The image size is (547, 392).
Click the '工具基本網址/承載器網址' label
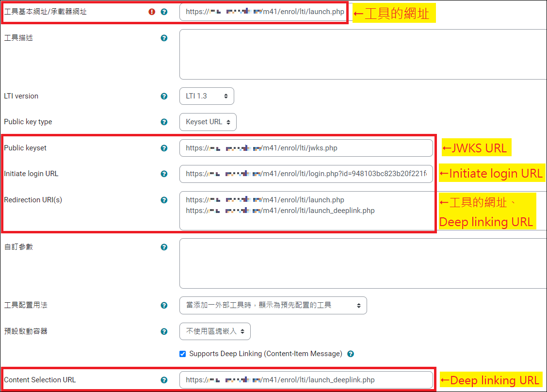coord(46,12)
